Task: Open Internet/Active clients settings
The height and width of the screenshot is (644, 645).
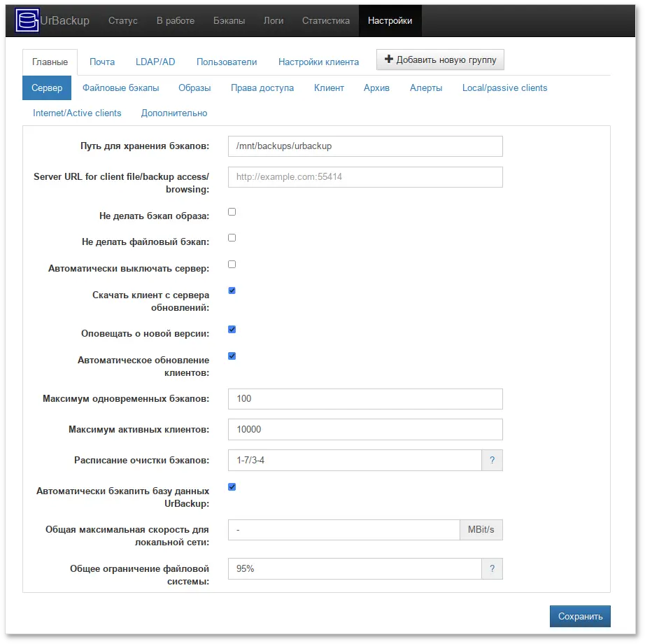Action: [x=76, y=113]
